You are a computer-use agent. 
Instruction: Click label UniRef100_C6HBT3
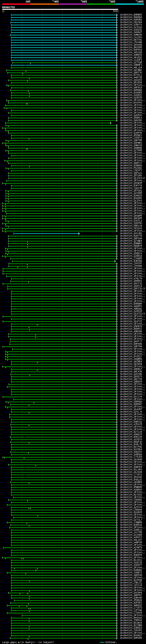131,572
